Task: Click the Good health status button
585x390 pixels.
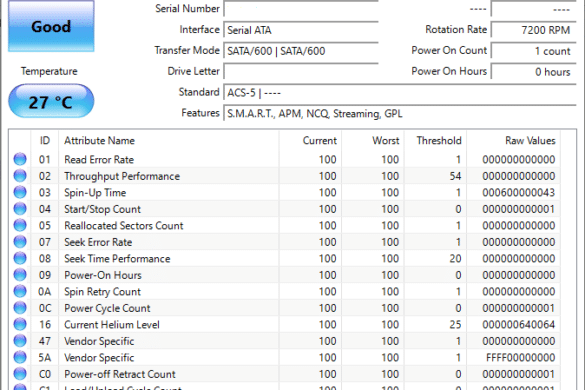Action: click(51, 26)
